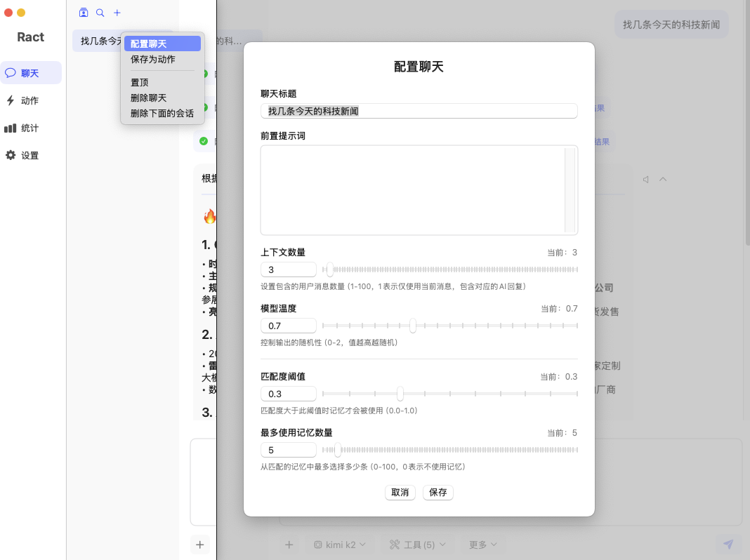
Task: Open the 聊天 (Chat) sidebar section
Action: [x=31, y=73]
